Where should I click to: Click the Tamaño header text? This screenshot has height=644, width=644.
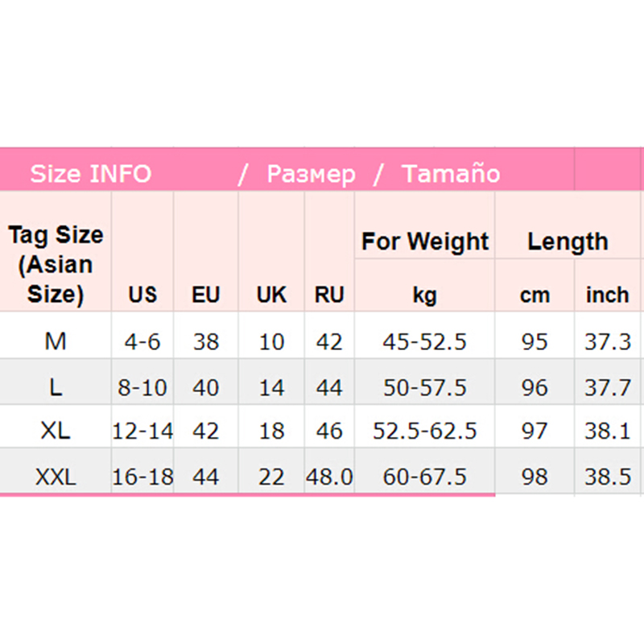coord(451,174)
